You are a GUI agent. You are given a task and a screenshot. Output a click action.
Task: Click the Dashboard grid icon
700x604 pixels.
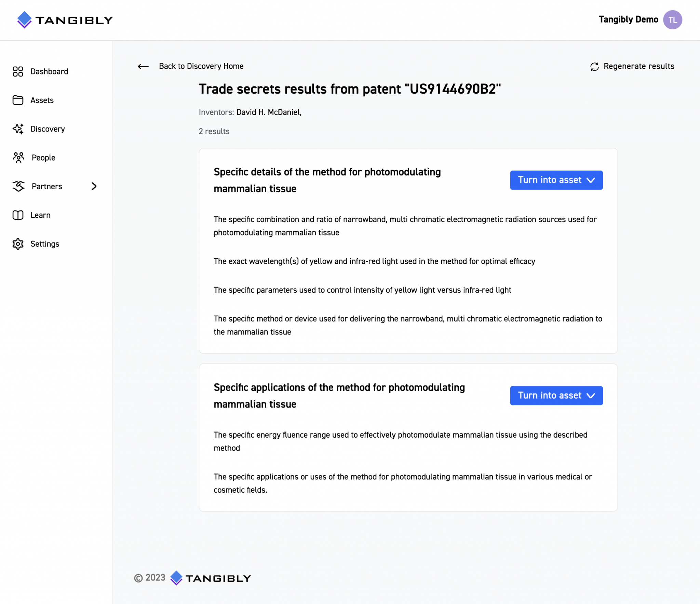pyautogui.click(x=18, y=71)
